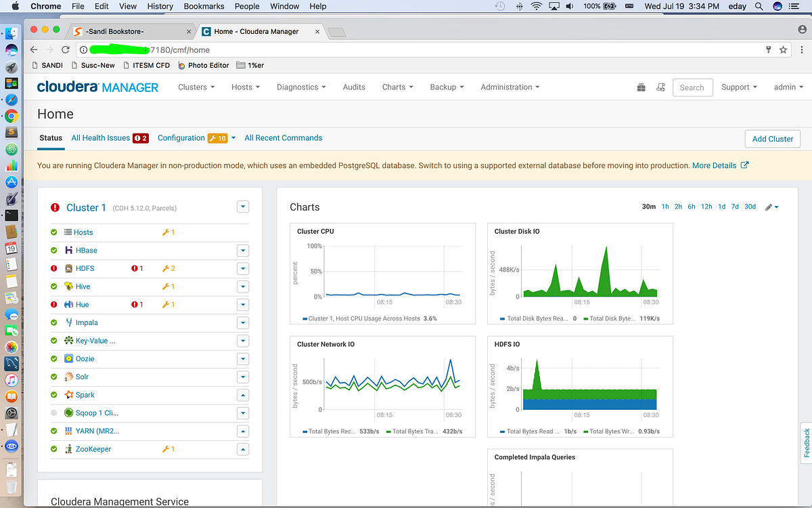
Task: Open the HBase row action dropdown arrow
Action: click(243, 250)
